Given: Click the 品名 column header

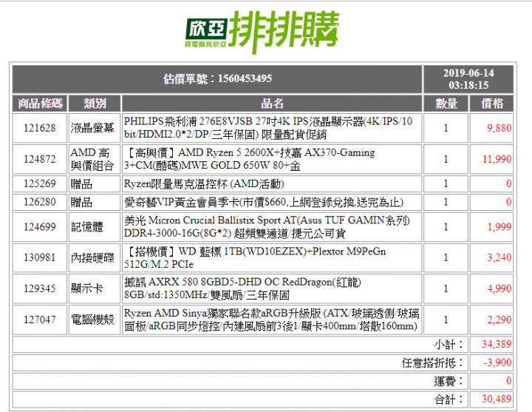Looking at the screenshot, I should point(272,104).
